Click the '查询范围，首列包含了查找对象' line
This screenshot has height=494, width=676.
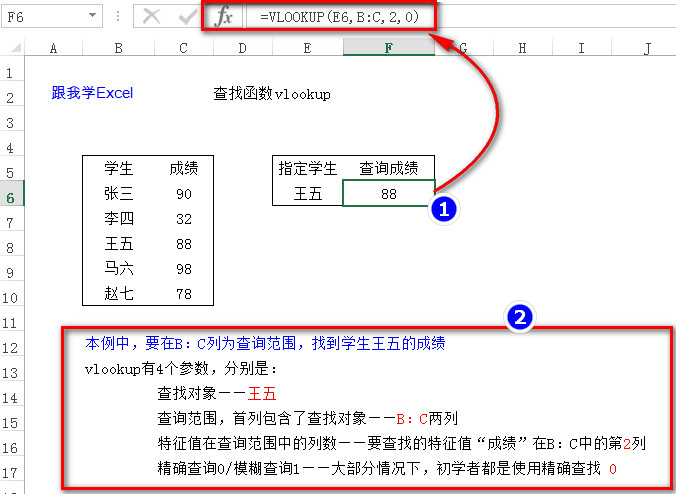point(307,418)
